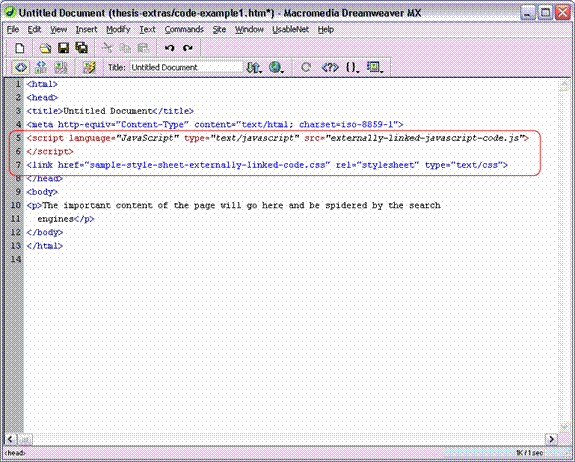Click 'sample-style-sheet-externally-linked-code.css' href value

pos(207,165)
